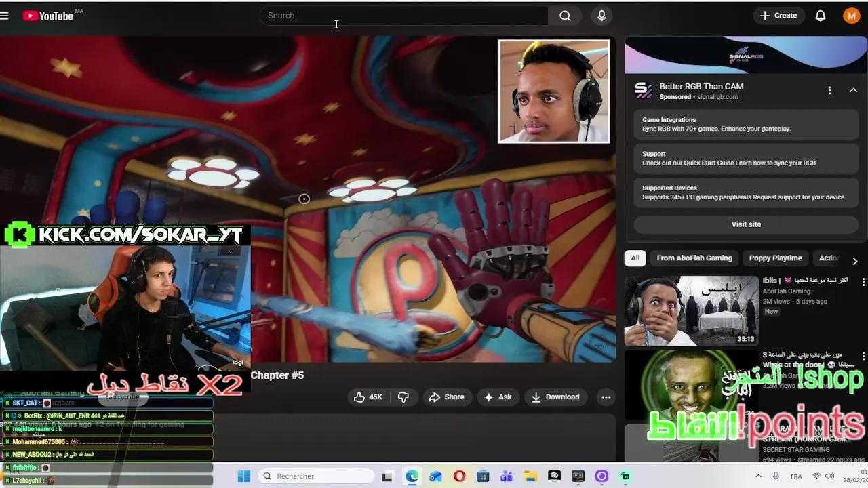
Task: Open the Support quick start link
Action: tap(746, 158)
